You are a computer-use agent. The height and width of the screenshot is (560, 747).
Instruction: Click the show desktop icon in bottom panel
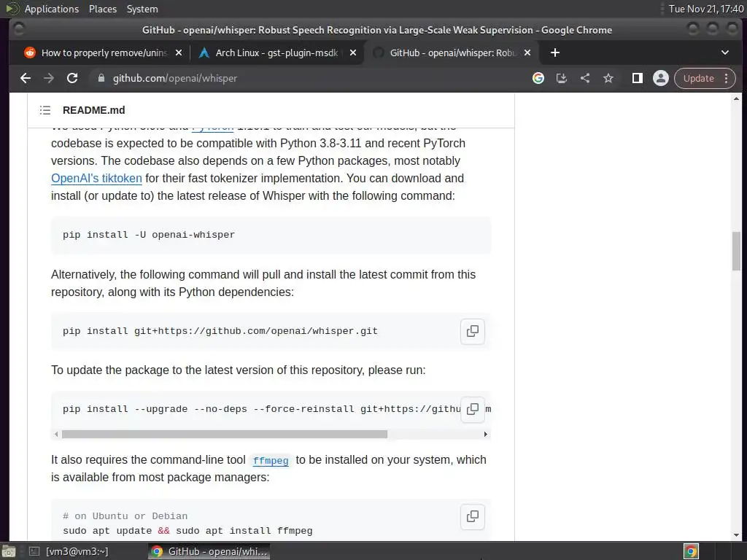(x=9, y=551)
